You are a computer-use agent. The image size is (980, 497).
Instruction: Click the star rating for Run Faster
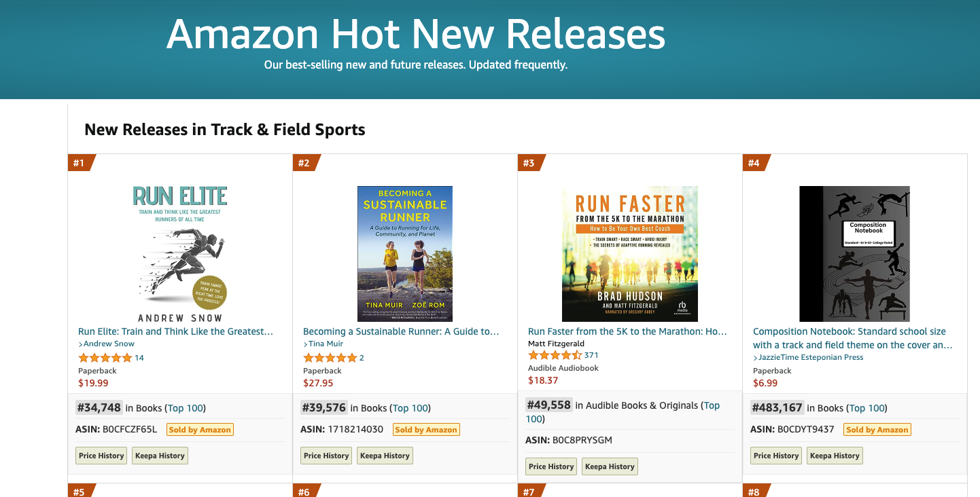pyautogui.click(x=555, y=354)
